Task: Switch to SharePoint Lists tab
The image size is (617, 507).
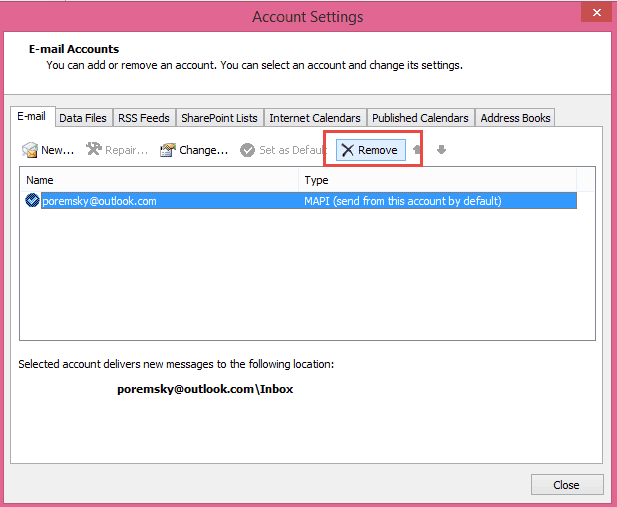Action: [x=219, y=118]
